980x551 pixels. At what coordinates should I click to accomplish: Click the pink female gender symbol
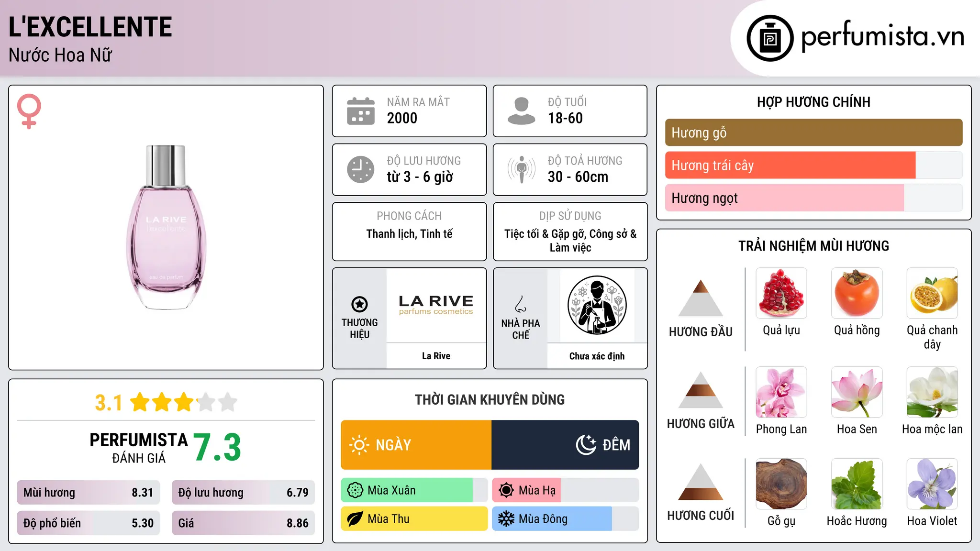click(x=29, y=111)
